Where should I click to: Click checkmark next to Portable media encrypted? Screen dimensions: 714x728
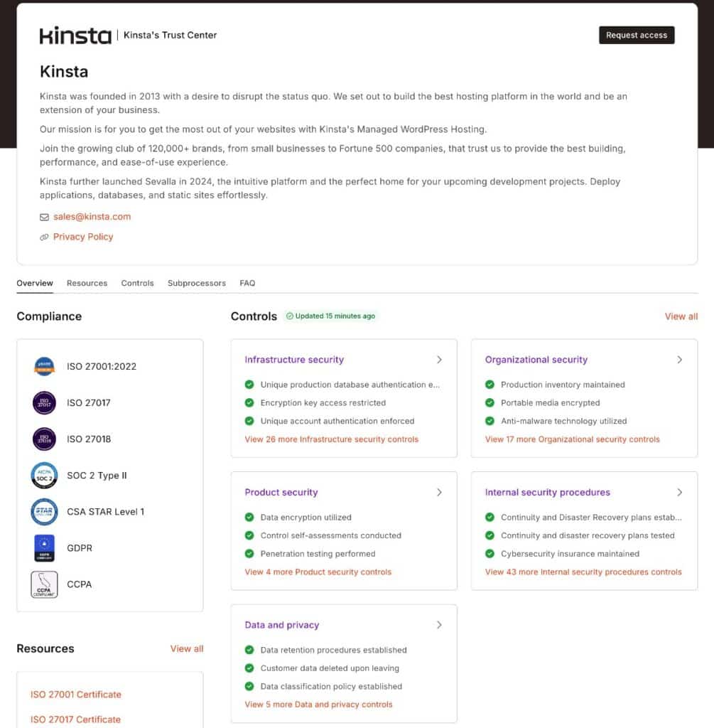point(489,402)
